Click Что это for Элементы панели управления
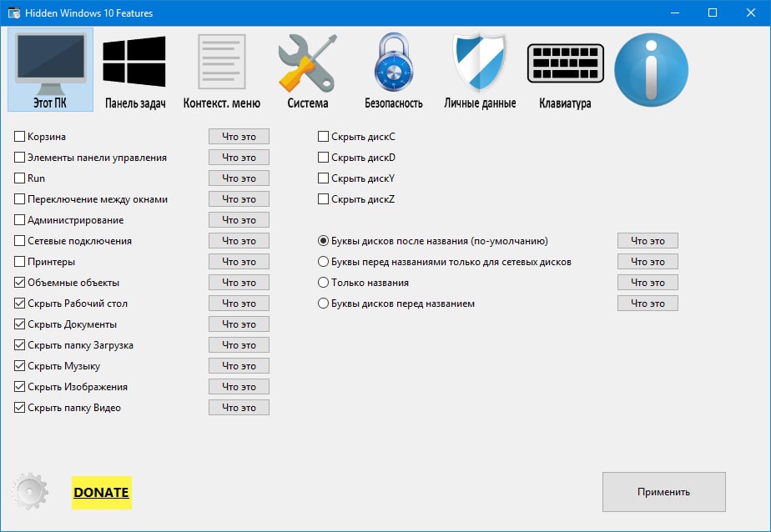This screenshot has width=771, height=532. [239, 158]
